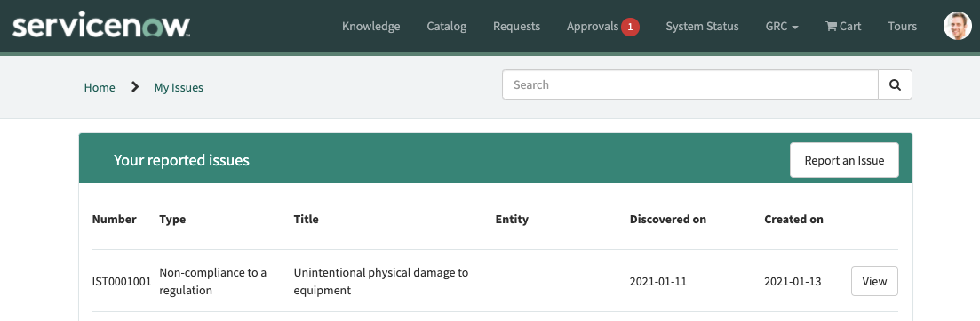Click the 'Your reported issues' heading

tap(181, 160)
